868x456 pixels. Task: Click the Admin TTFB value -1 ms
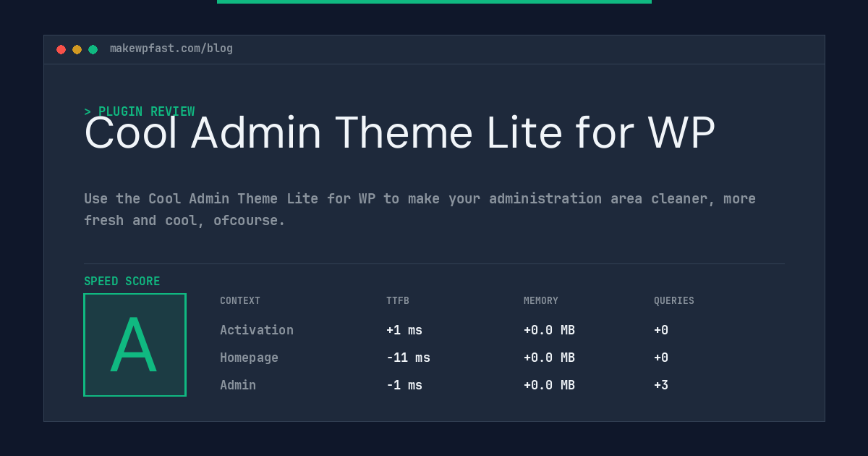[x=404, y=385]
